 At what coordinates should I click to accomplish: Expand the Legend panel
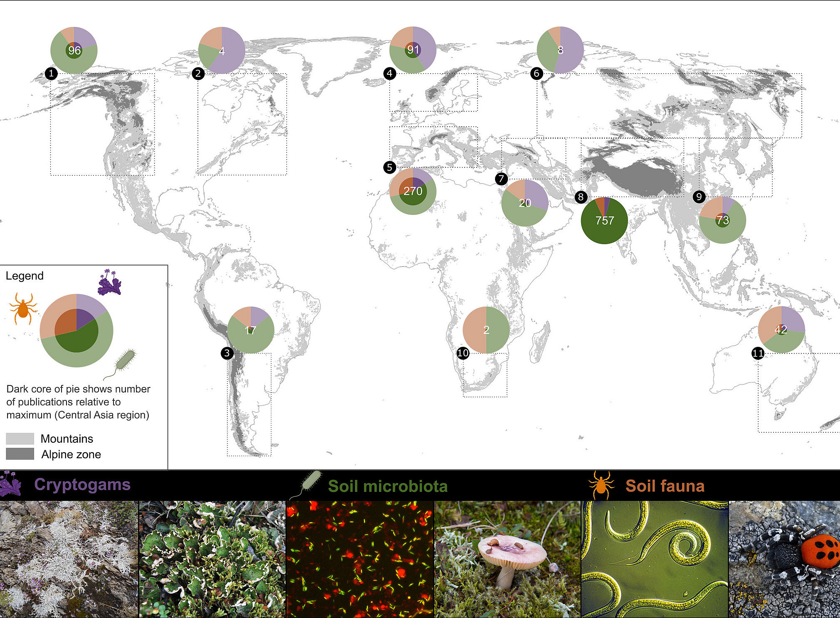25,275
